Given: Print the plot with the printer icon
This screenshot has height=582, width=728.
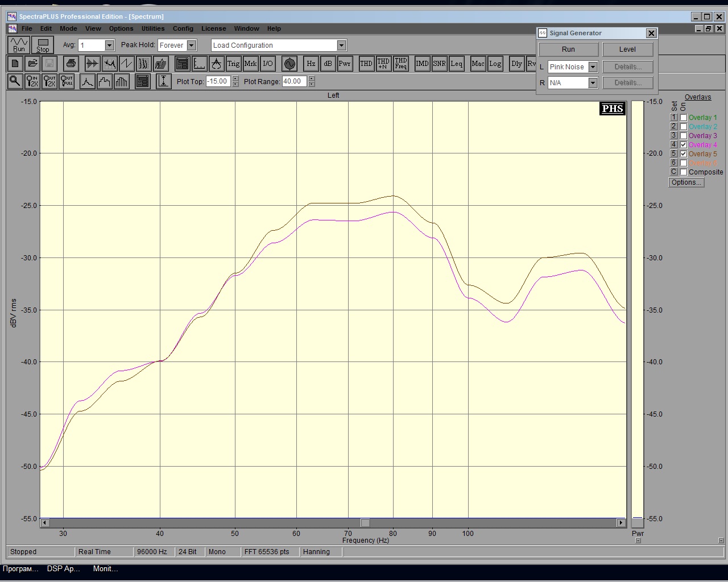Looking at the screenshot, I should (71, 64).
